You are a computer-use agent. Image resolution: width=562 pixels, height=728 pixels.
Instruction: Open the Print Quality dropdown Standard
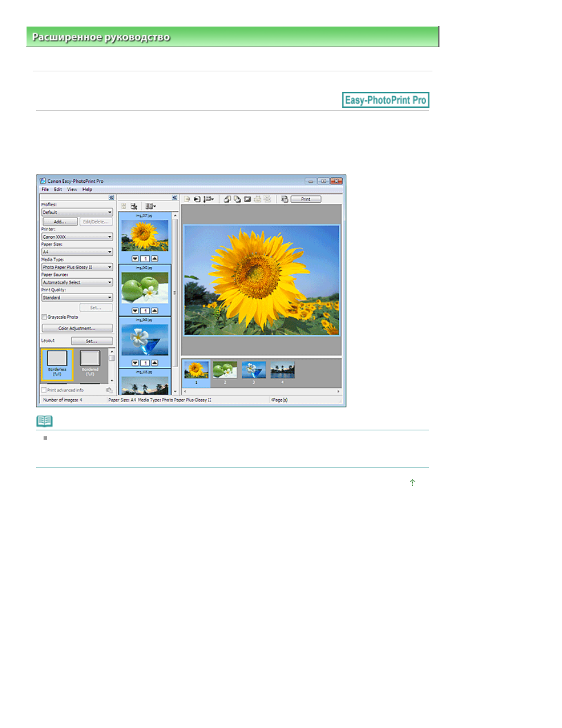click(77, 298)
